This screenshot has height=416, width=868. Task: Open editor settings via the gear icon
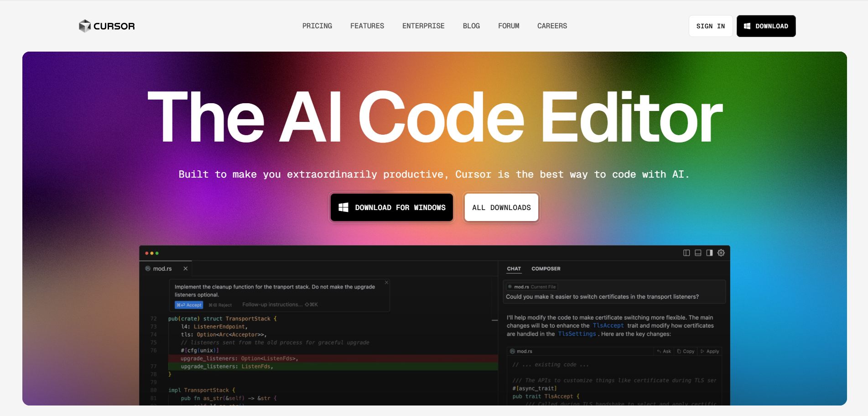click(x=721, y=253)
